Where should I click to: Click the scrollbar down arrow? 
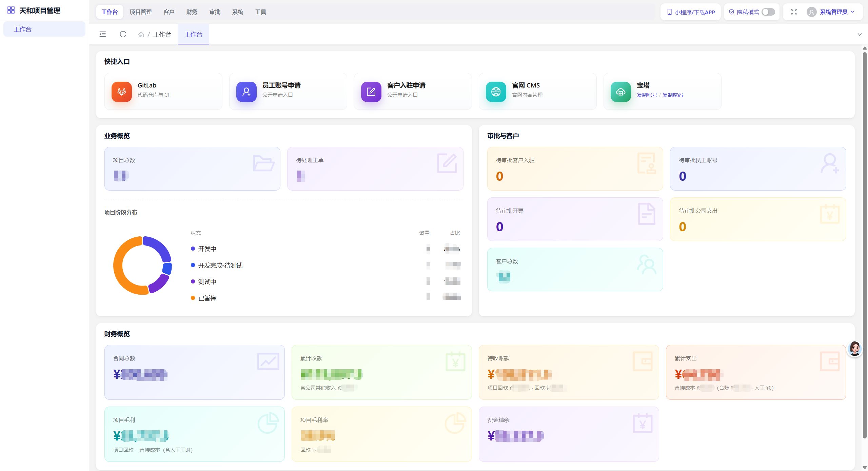coord(865,468)
